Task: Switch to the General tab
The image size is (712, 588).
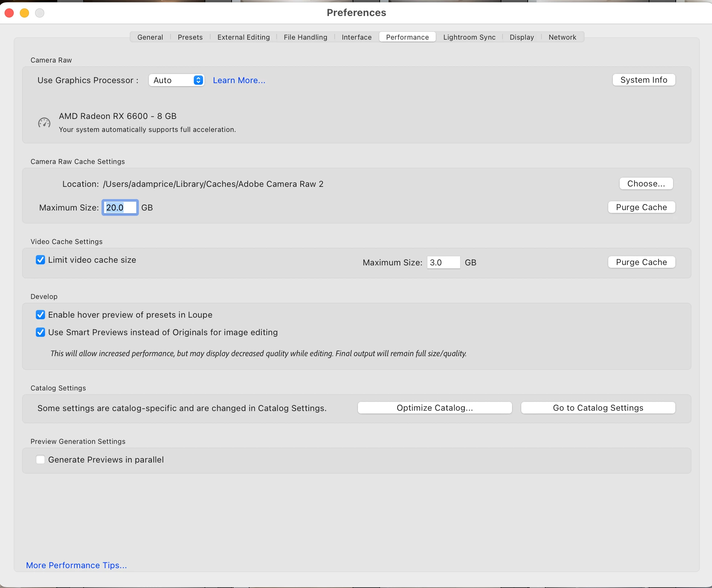Action: (x=150, y=37)
